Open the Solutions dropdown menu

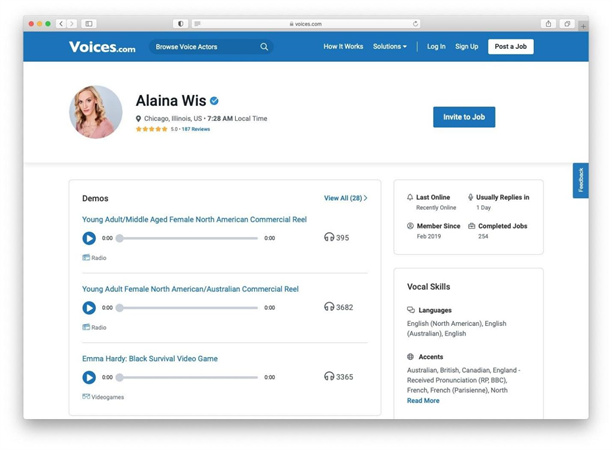[389, 47]
